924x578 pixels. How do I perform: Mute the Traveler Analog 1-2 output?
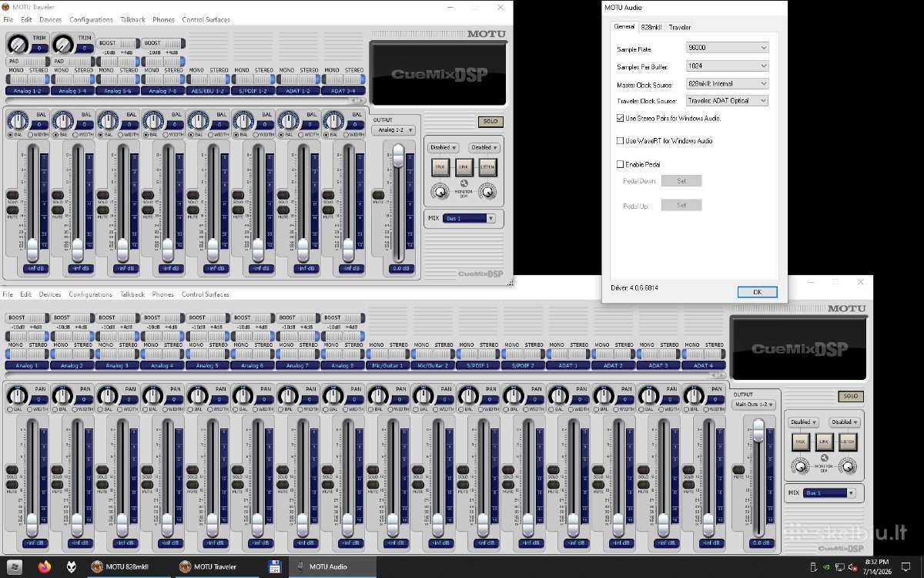pos(377,195)
